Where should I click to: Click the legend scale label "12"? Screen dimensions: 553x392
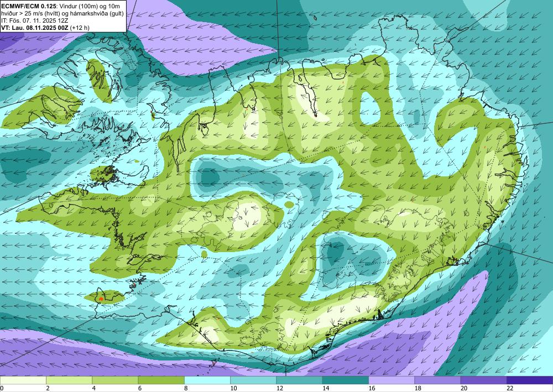pyautogui.click(x=280, y=388)
